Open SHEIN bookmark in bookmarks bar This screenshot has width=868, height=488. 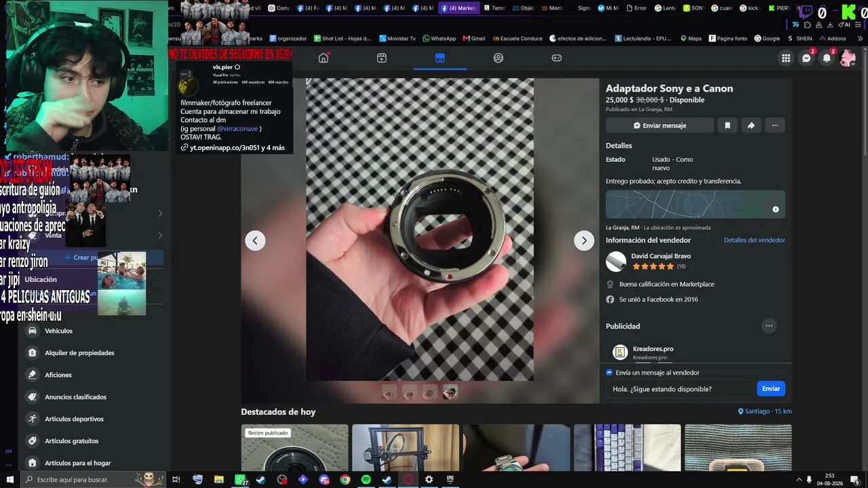pyautogui.click(x=800, y=39)
